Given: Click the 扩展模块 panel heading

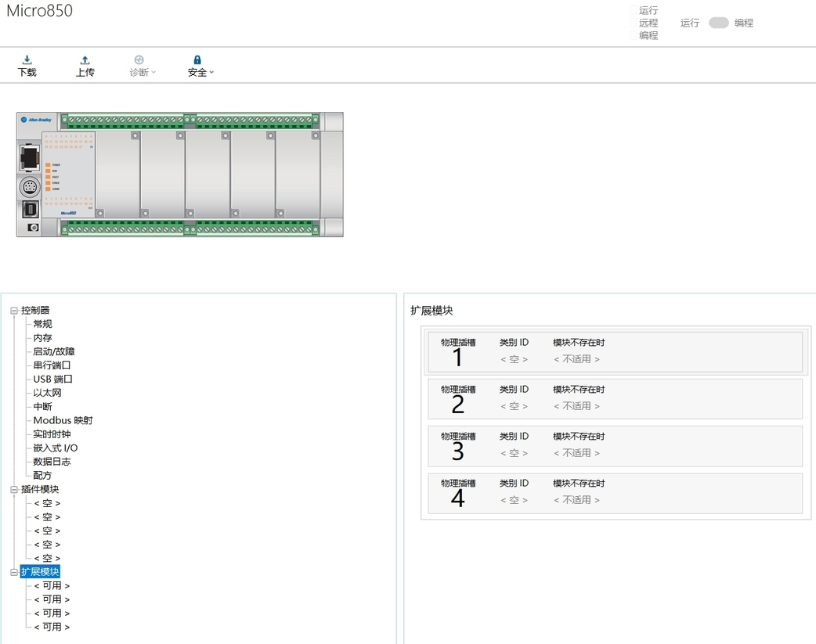Looking at the screenshot, I should tap(432, 311).
